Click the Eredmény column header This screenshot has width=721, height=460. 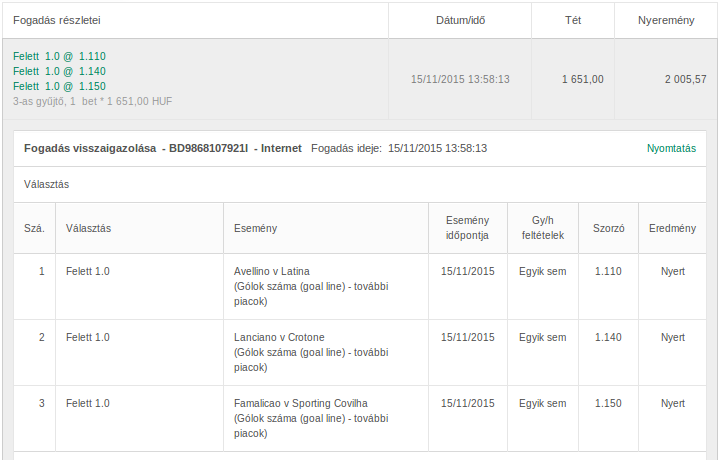672,228
